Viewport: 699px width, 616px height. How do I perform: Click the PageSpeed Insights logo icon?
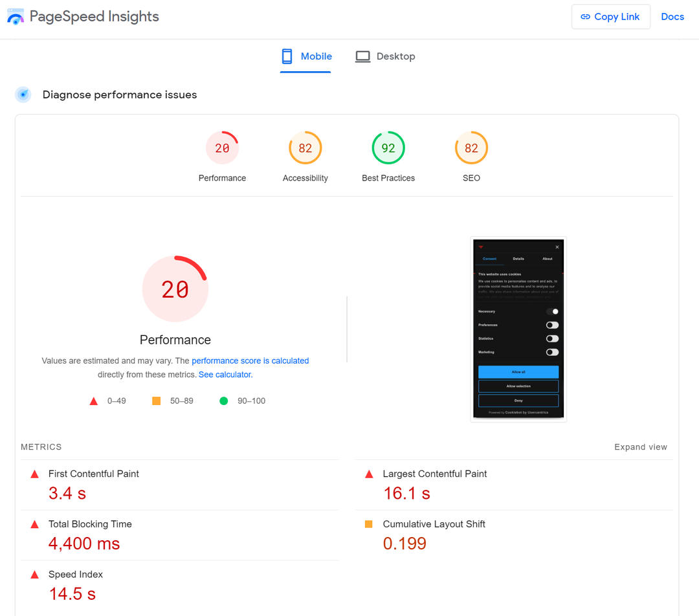point(15,16)
